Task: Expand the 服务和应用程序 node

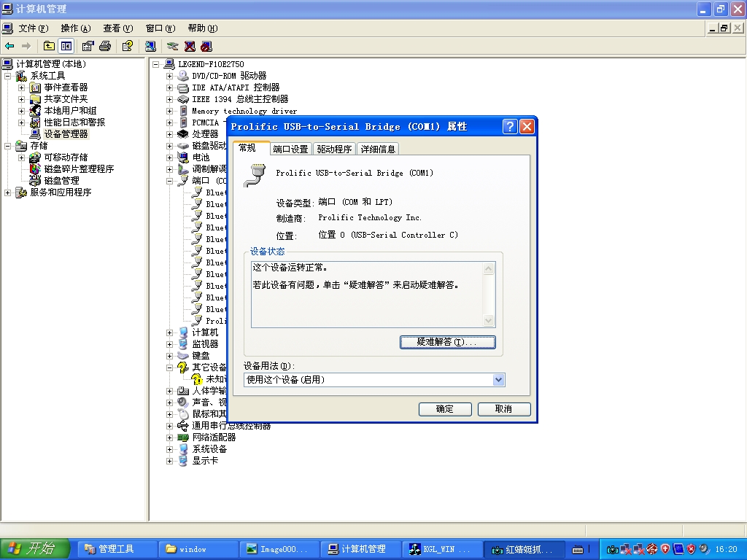Action: point(7,192)
